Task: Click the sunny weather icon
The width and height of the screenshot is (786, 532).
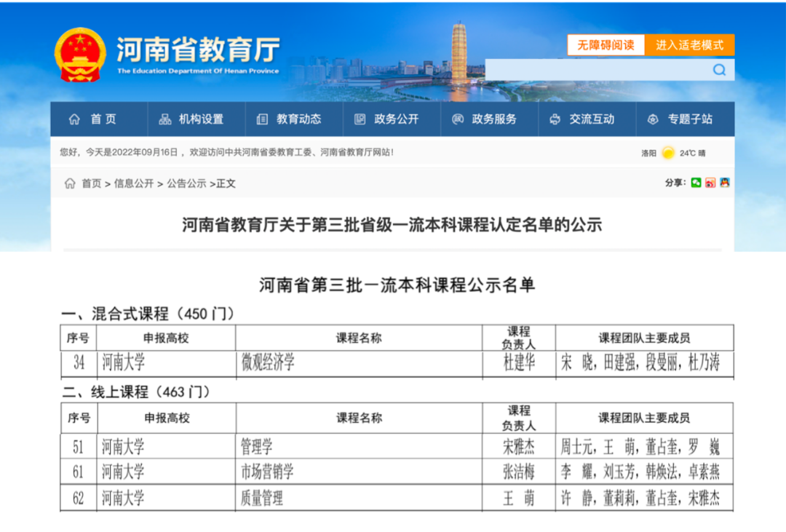Action: tap(667, 153)
